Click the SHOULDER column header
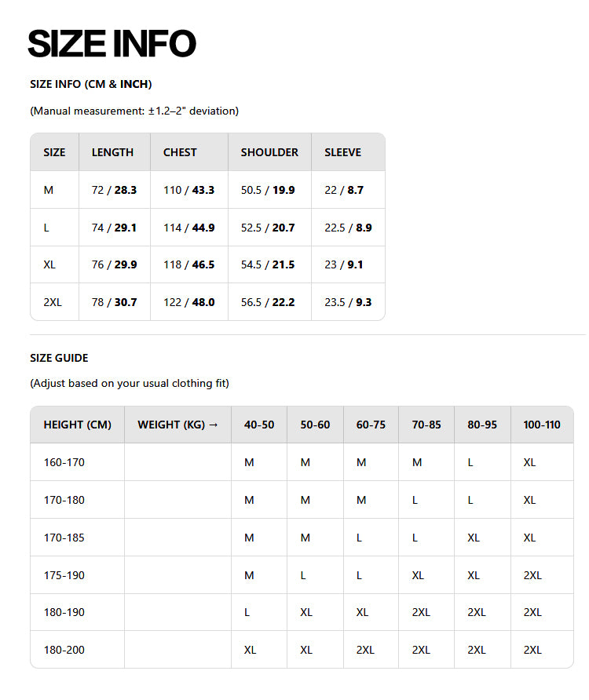Image resolution: width=589 pixels, height=700 pixels. tap(269, 152)
